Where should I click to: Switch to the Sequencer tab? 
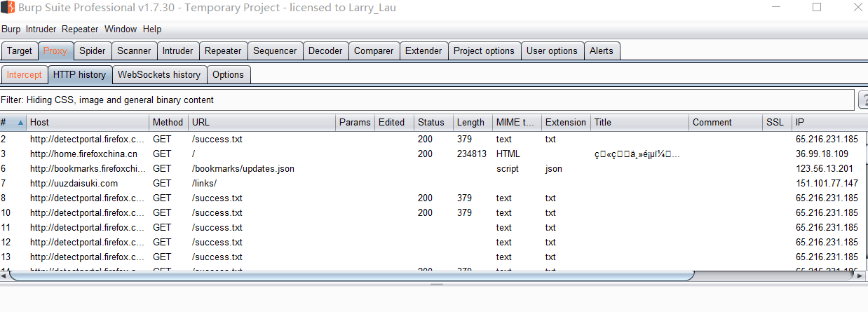[275, 50]
